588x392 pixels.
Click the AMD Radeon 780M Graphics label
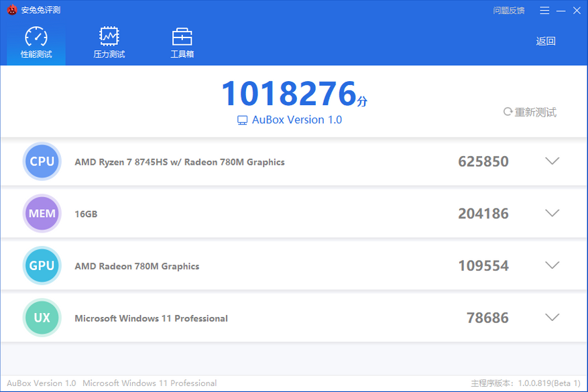point(137,266)
